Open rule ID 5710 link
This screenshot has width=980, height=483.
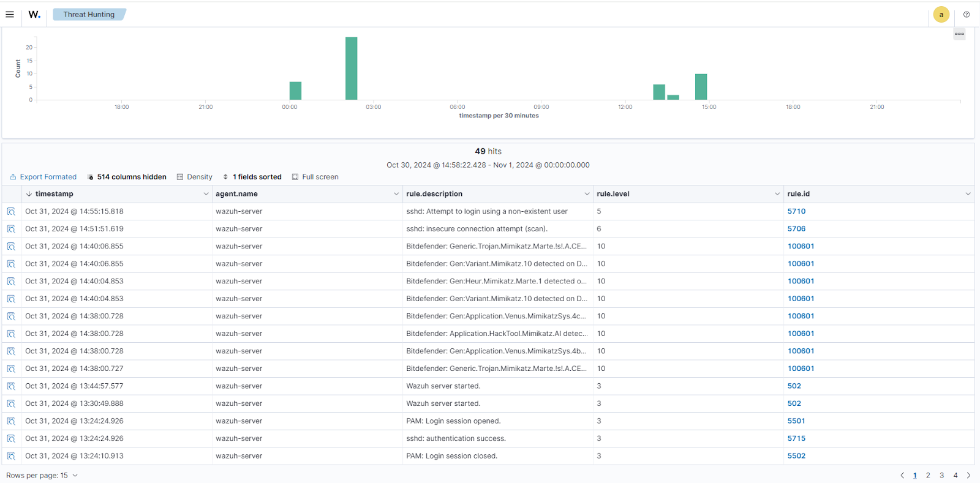(x=796, y=211)
